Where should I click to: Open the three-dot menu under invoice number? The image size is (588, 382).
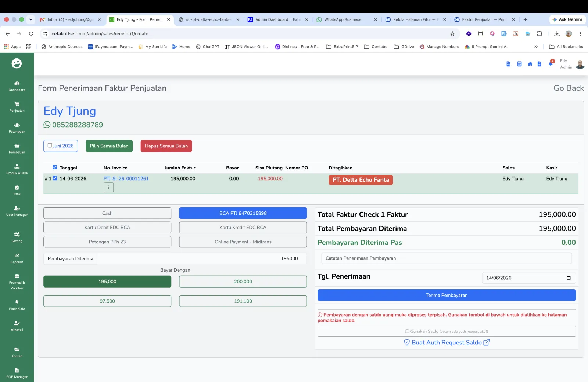coord(108,187)
